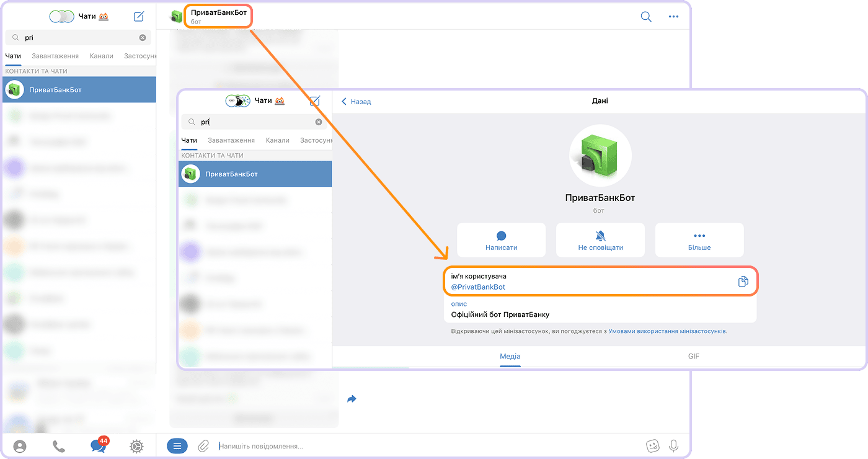
Task: Select ПриватБанкБот row in front window list
Action: 255,174
